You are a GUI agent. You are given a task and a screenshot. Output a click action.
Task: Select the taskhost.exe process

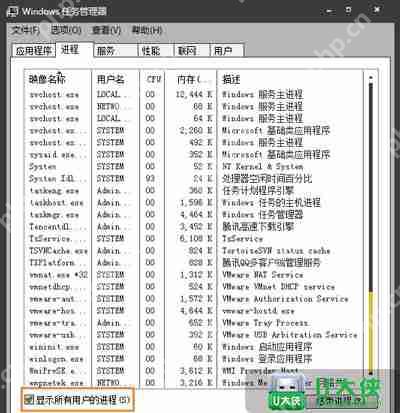point(56,203)
